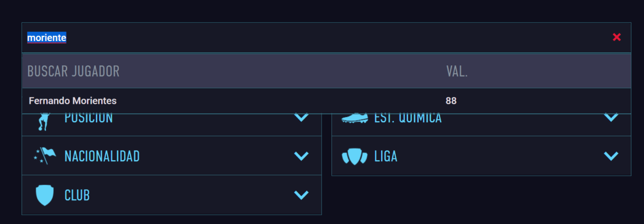
Task: Click the Liga badges icon
Action: tap(354, 156)
